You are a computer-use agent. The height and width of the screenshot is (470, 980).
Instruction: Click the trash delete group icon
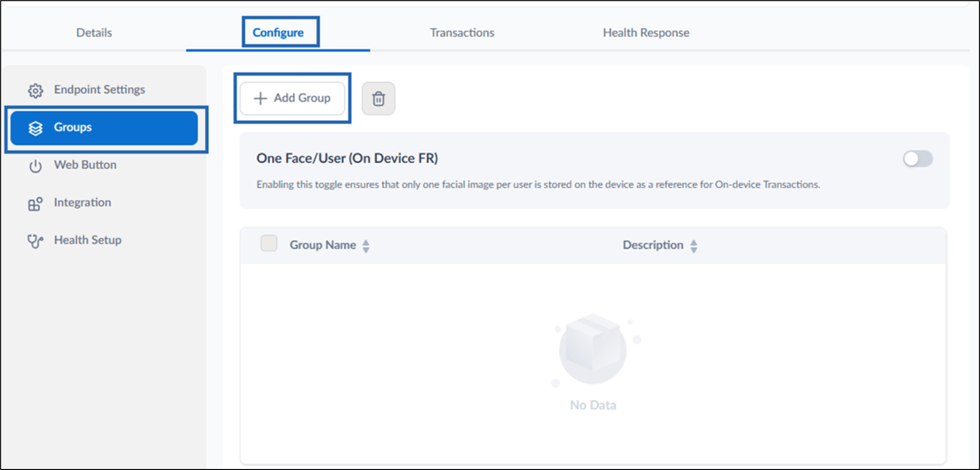point(379,99)
